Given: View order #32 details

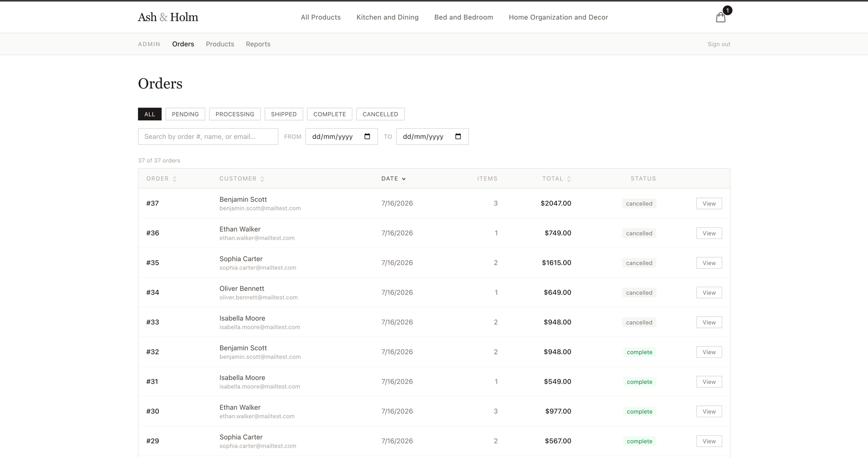Looking at the screenshot, I should (x=709, y=352).
